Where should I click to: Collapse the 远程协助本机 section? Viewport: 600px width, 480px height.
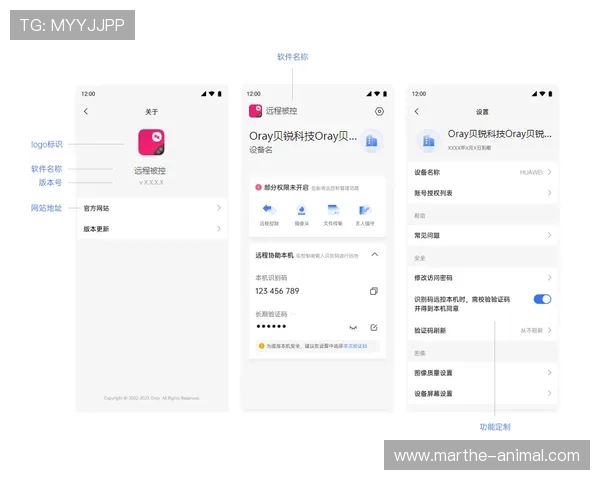374,255
